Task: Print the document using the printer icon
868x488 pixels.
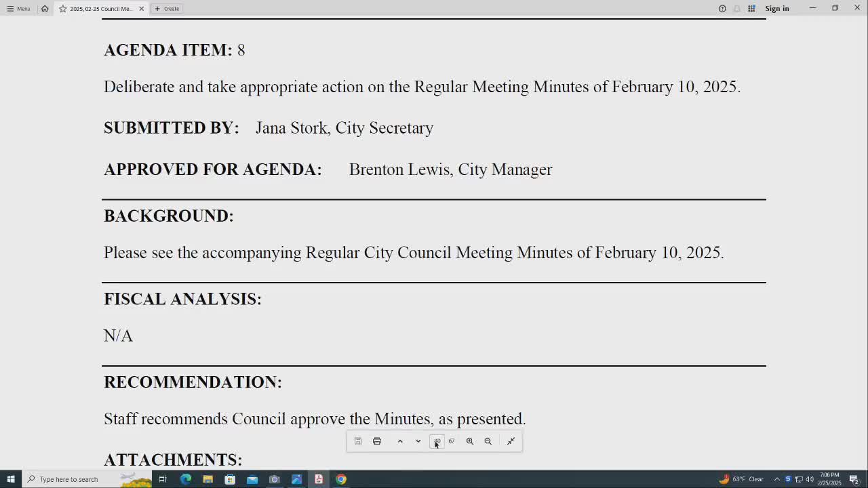Action: pos(377,441)
